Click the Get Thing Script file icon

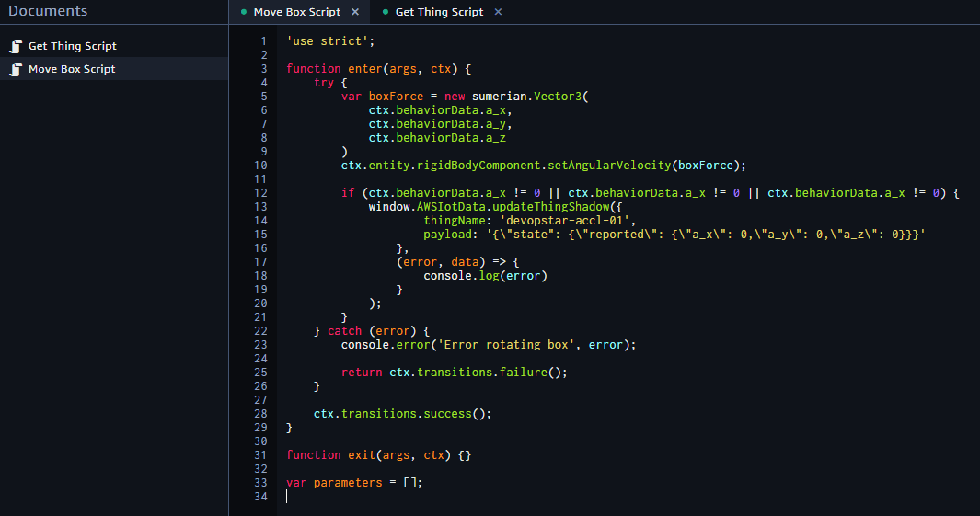(x=16, y=46)
